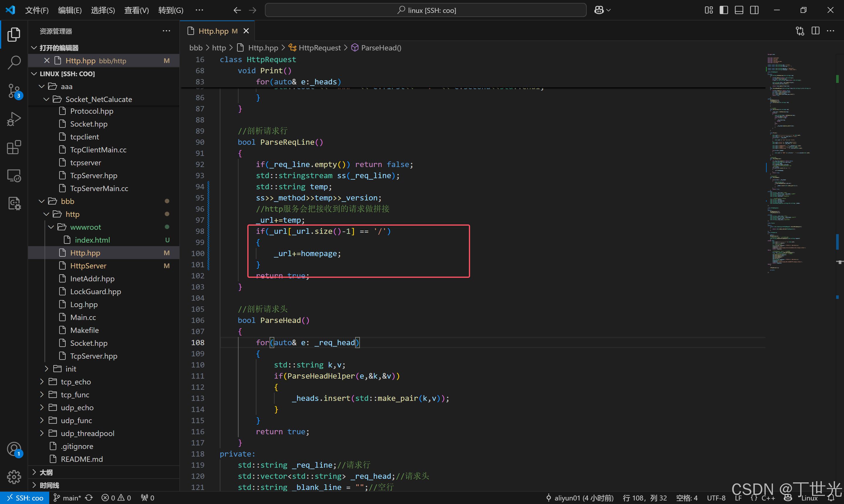Image resolution: width=844 pixels, height=504 pixels.
Task: Toggle the secondary sidebar visibility
Action: tap(754, 10)
